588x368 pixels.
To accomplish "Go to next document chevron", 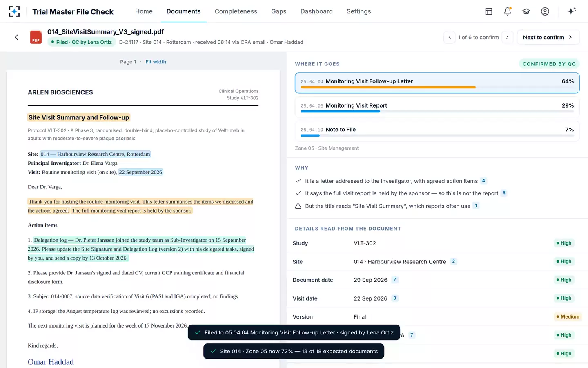I will pos(508,37).
